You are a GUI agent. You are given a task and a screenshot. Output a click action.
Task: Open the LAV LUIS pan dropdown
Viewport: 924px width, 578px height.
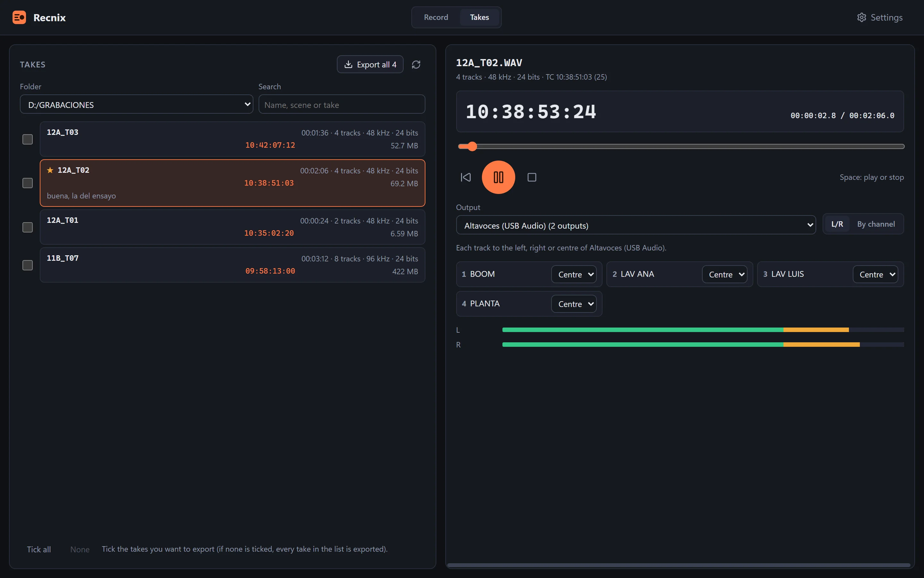click(x=875, y=275)
